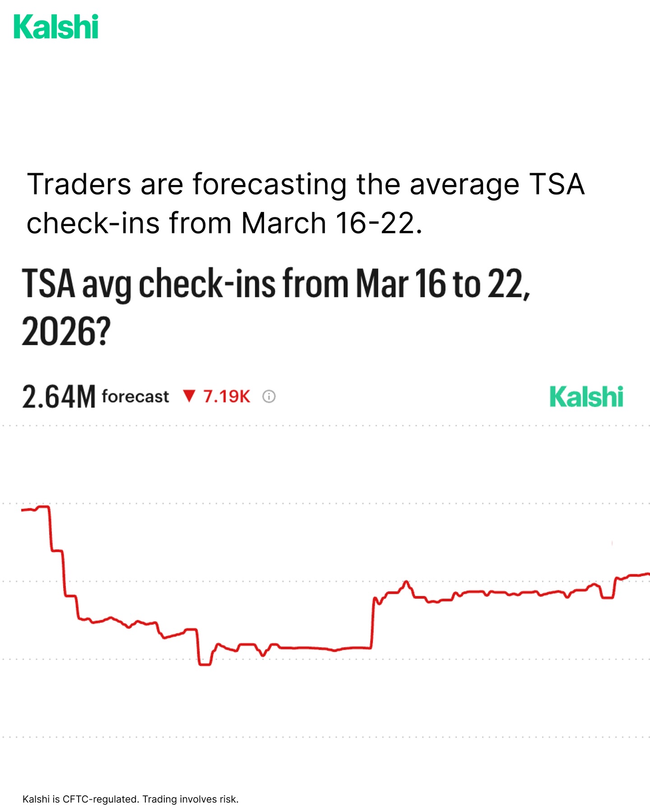Click the lowest dip of the red line

204,664
